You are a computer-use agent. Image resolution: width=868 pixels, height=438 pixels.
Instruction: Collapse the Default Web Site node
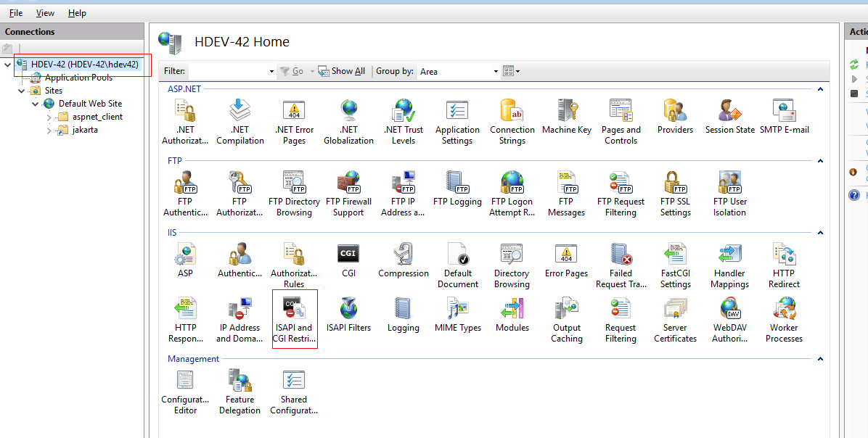[36, 104]
